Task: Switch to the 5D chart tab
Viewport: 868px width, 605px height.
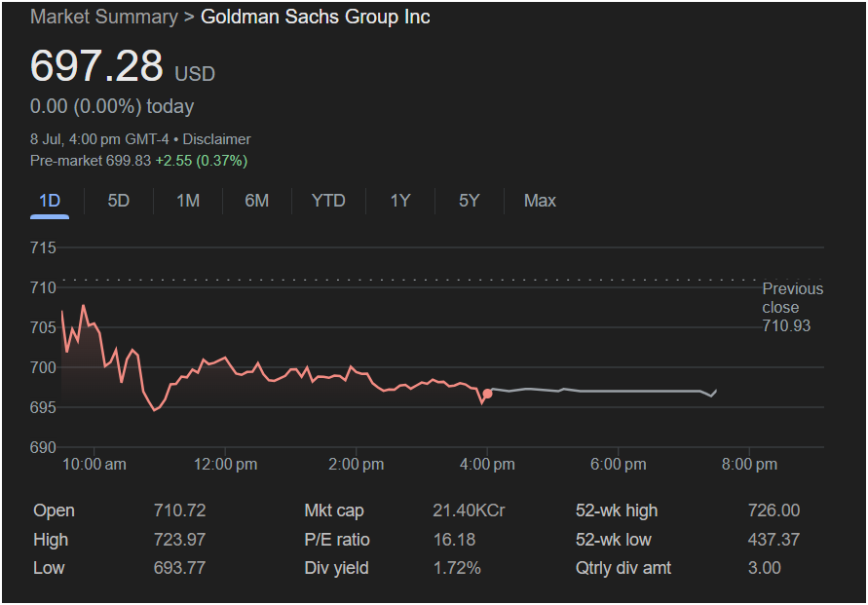Action: tap(119, 201)
